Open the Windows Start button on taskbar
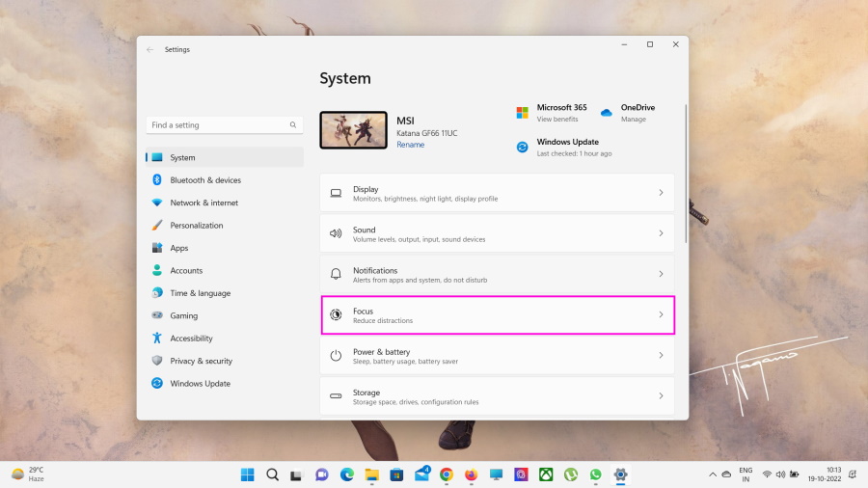 tap(248, 474)
